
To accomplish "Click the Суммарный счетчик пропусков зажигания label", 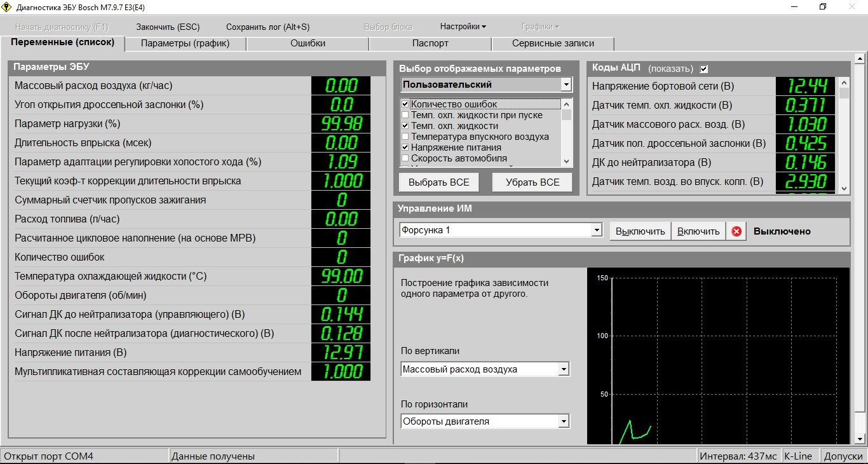I will [110, 200].
